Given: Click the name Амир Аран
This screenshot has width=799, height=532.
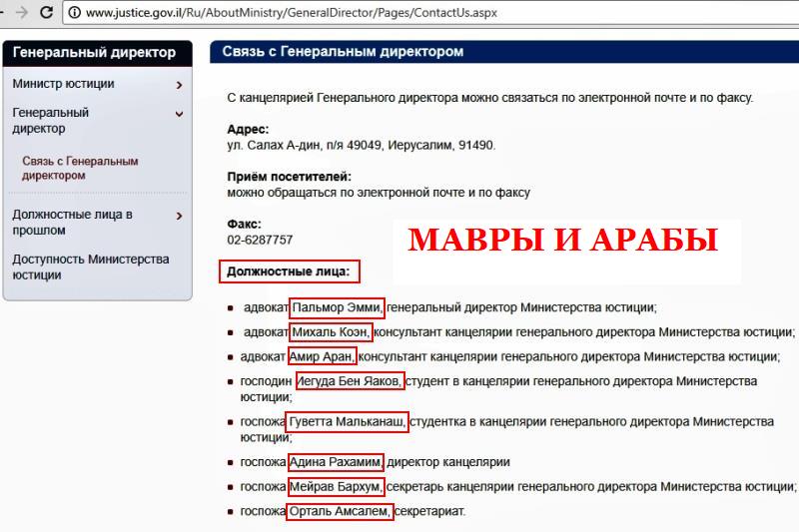Looking at the screenshot, I should pos(322,356).
